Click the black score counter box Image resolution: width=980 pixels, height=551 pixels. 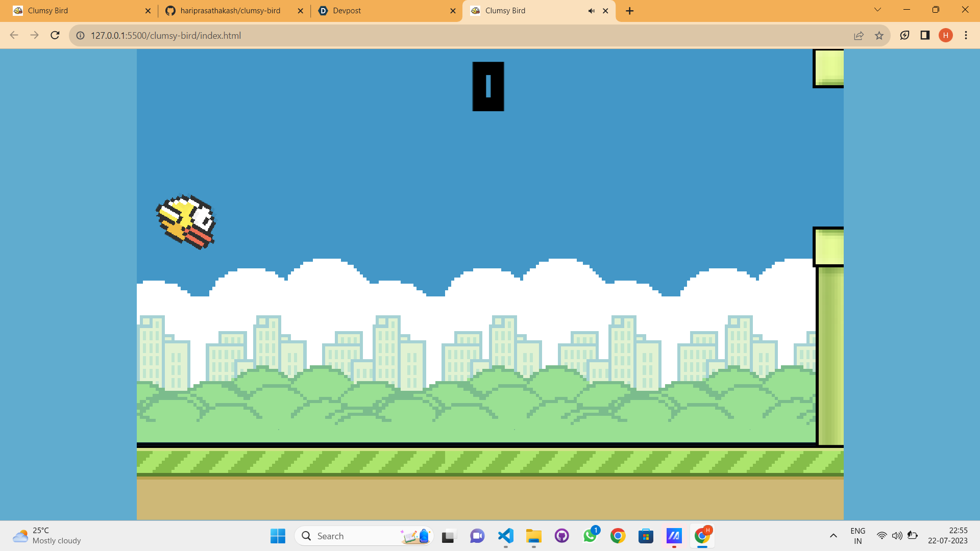[488, 86]
